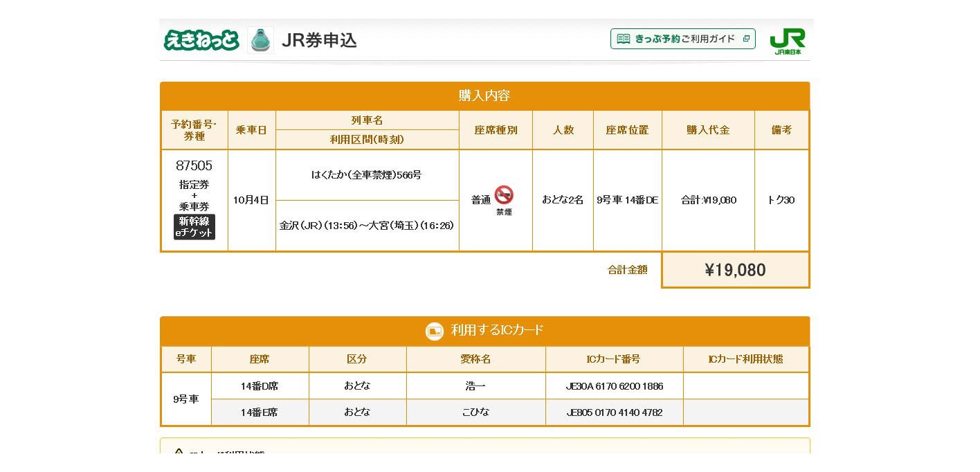This screenshot has width=980, height=472.
Task: Click the ICカード利用状態 column header
Action: tap(745, 359)
